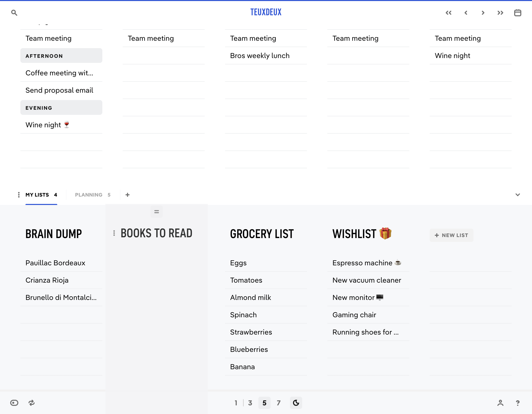Grab the Books to Read drag handle
The image size is (532, 414).
click(157, 212)
